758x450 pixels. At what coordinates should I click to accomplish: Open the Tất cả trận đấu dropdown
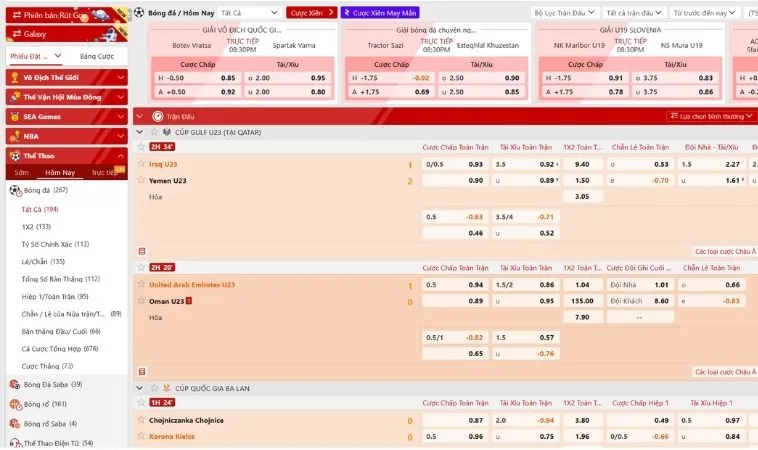[634, 13]
